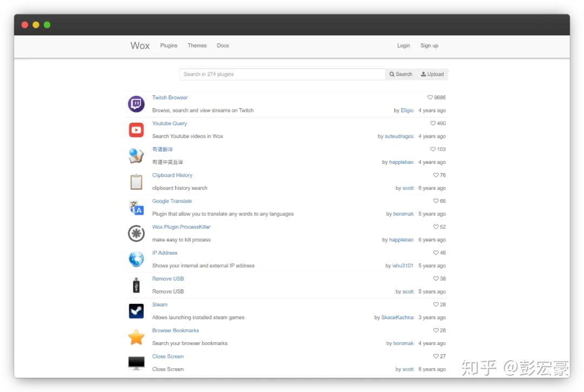Click the Google Translate plugin icon
Image resolution: width=584 pixels, height=392 pixels.
pyautogui.click(x=136, y=207)
